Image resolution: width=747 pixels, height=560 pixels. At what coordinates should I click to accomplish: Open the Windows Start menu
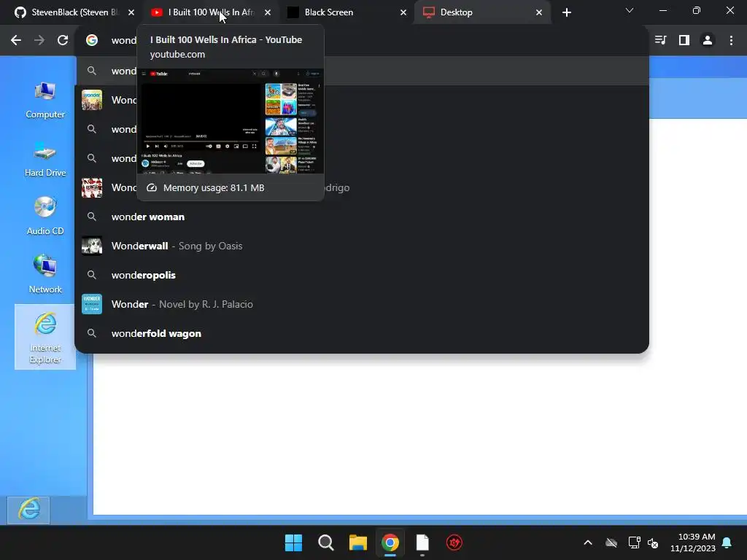293,542
